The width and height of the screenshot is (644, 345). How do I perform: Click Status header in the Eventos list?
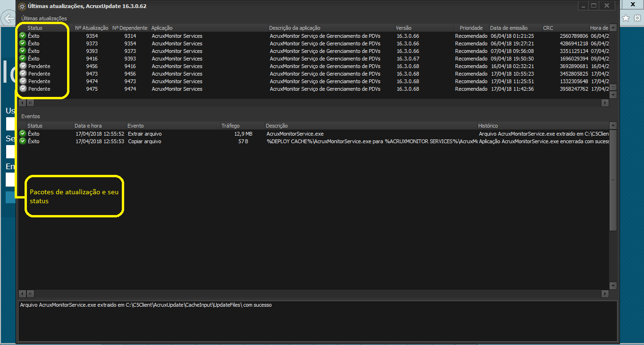click(35, 126)
